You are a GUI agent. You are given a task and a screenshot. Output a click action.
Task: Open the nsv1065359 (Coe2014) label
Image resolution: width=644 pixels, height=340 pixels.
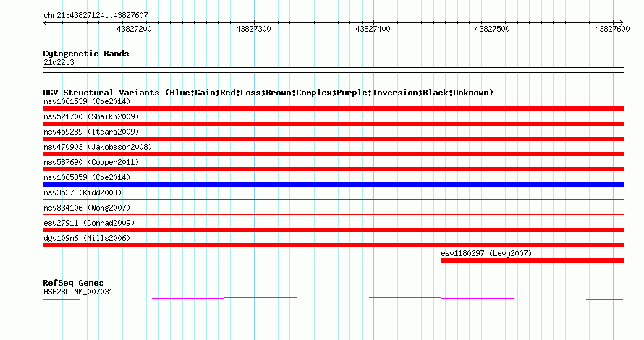87,177
